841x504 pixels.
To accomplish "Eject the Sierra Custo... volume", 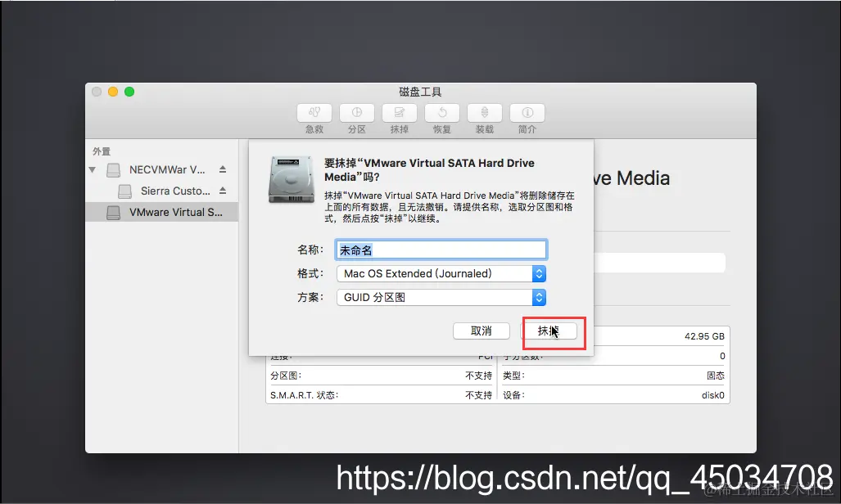I will pyautogui.click(x=223, y=191).
